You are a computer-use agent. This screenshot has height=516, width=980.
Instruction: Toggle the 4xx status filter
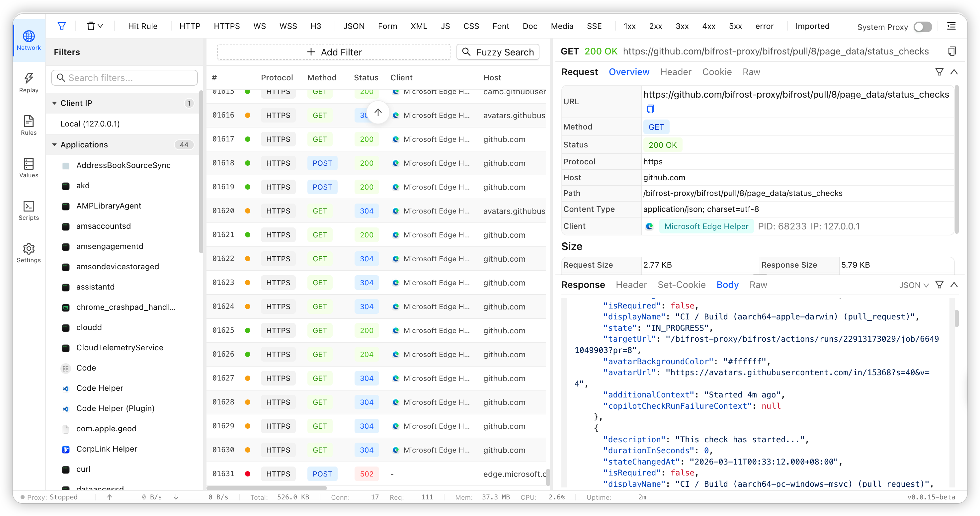coord(708,26)
